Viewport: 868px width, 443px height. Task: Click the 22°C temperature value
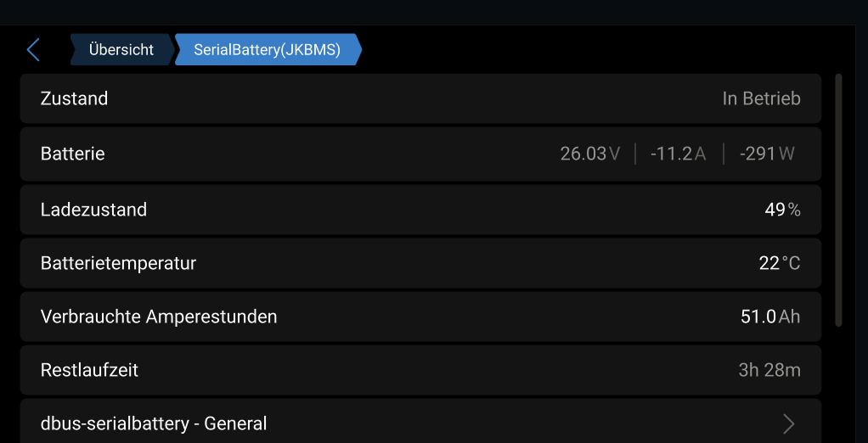pyautogui.click(x=779, y=263)
